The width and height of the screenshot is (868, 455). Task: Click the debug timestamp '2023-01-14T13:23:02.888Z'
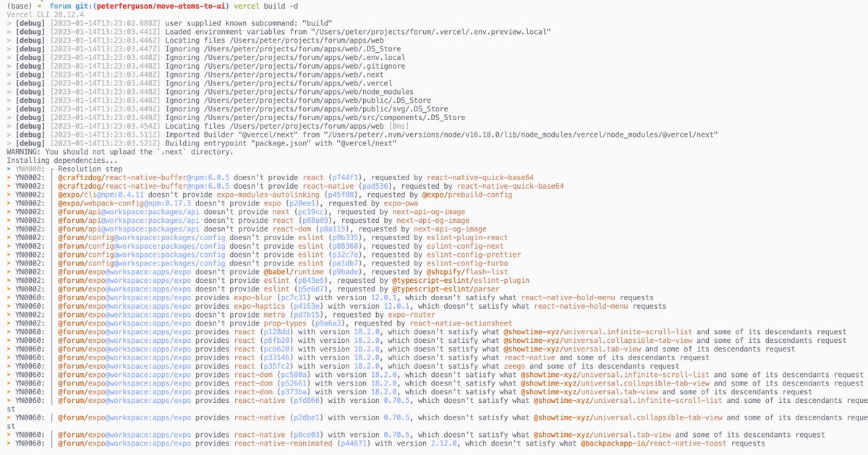click(106, 23)
